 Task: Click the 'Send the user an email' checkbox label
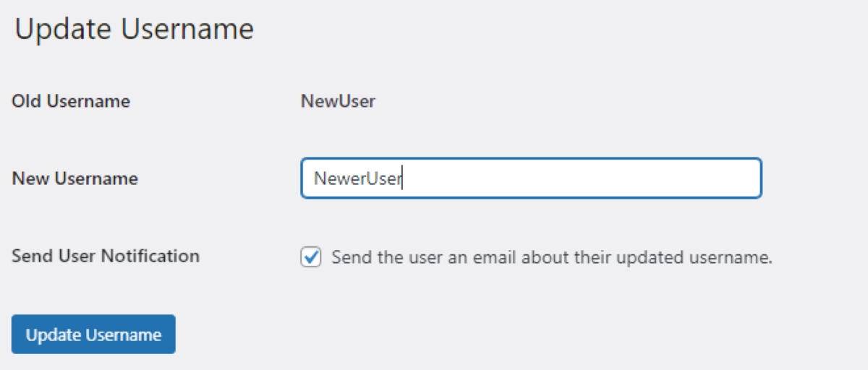pos(552,257)
